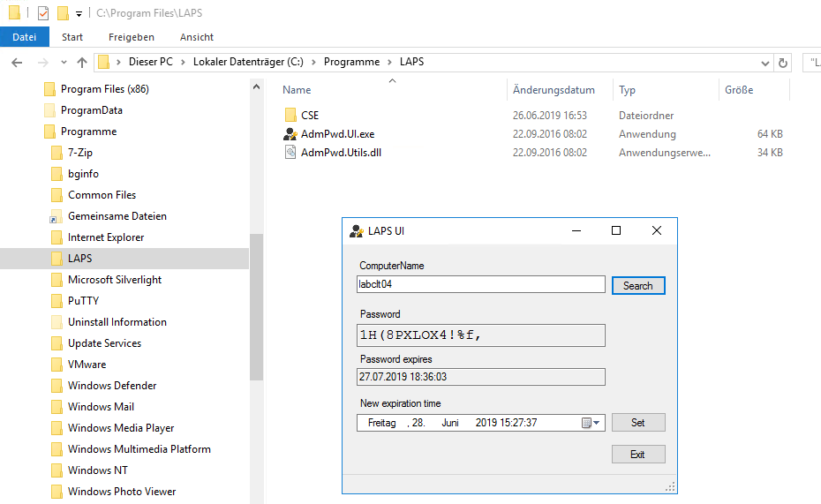Open the quick access toolbar customize dropdown
Image resolution: width=821 pixels, height=504 pixels.
point(79,14)
